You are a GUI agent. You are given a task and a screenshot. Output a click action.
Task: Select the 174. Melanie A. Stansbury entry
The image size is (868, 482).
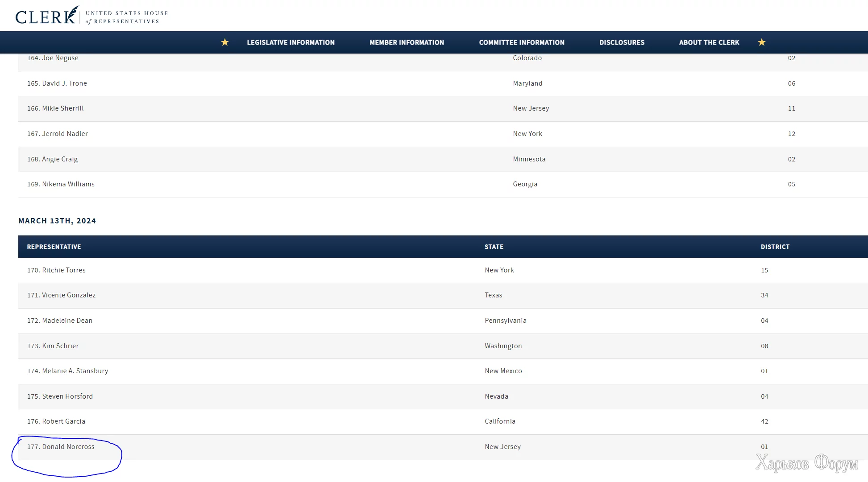(x=67, y=371)
